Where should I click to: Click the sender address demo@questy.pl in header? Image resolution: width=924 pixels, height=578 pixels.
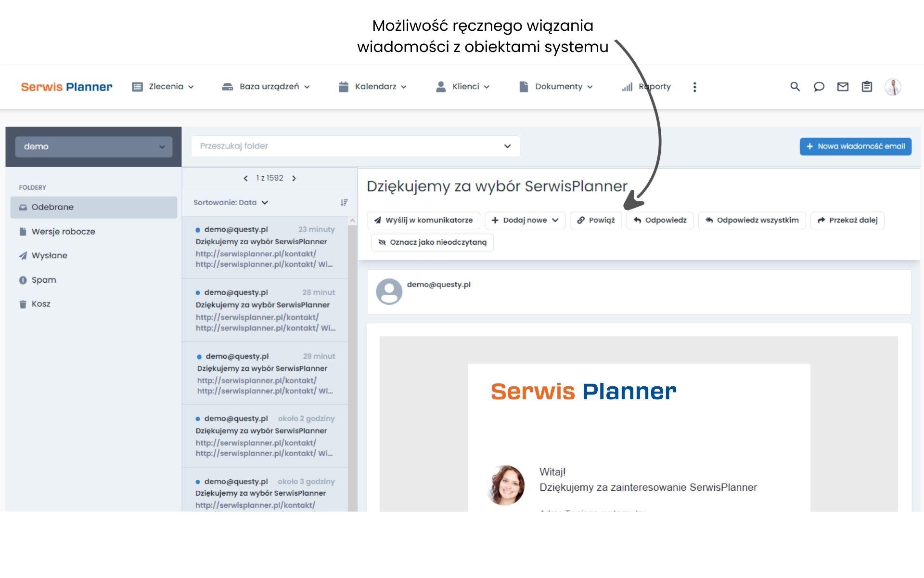click(x=438, y=285)
